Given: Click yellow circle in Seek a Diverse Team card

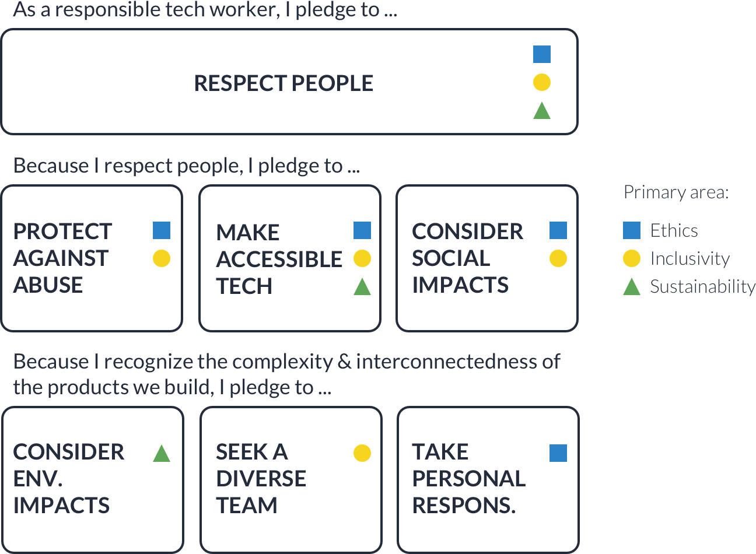Looking at the screenshot, I should 362,453.
